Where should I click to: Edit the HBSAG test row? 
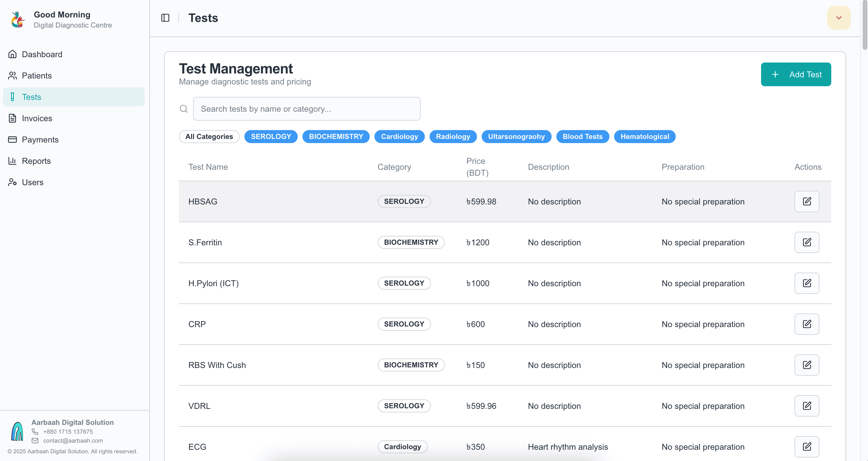tap(807, 201)
